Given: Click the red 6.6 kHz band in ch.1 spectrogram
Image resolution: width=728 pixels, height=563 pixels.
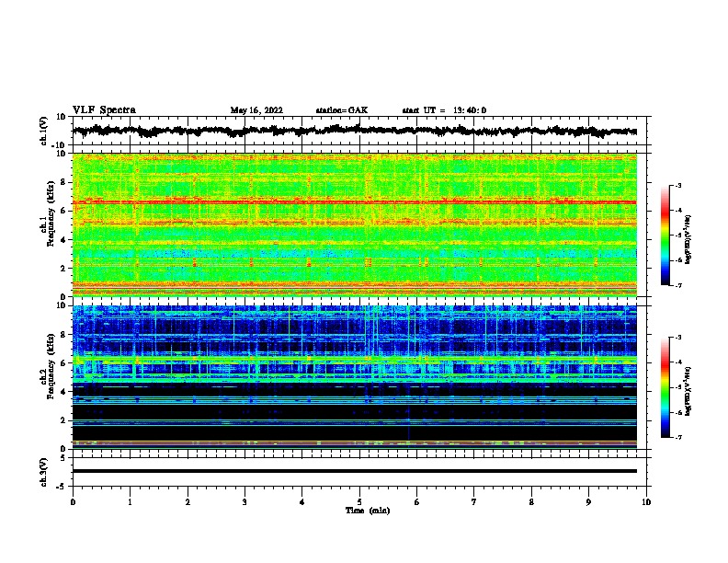Looking at the screenshot, I should pyautogui.click(x=354, y=202).
